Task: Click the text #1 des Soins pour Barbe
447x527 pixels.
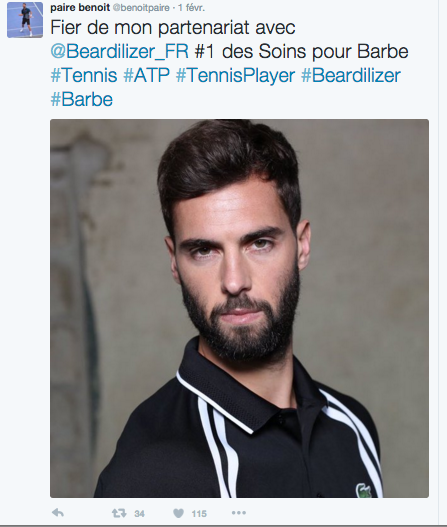Action: point(301,52)
